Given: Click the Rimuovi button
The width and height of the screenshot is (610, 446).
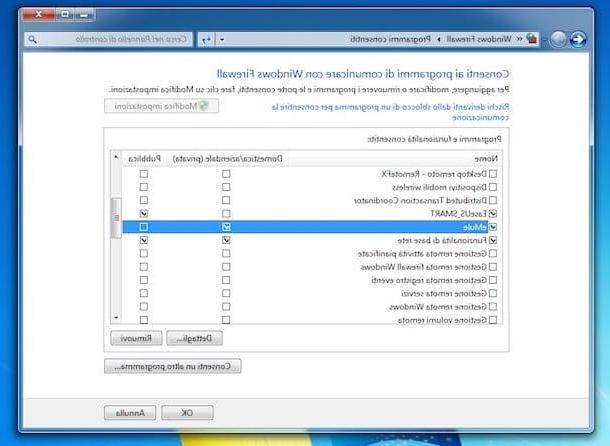Looking at the screenshot, I should point(136,338).
